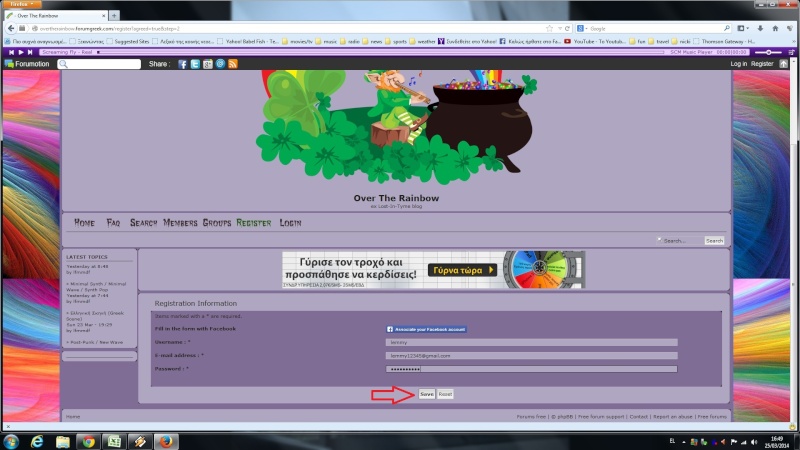Launch Internet Explorer from the taskbar
This screenshot has width=800, height=450.
[x=37, y=442]
